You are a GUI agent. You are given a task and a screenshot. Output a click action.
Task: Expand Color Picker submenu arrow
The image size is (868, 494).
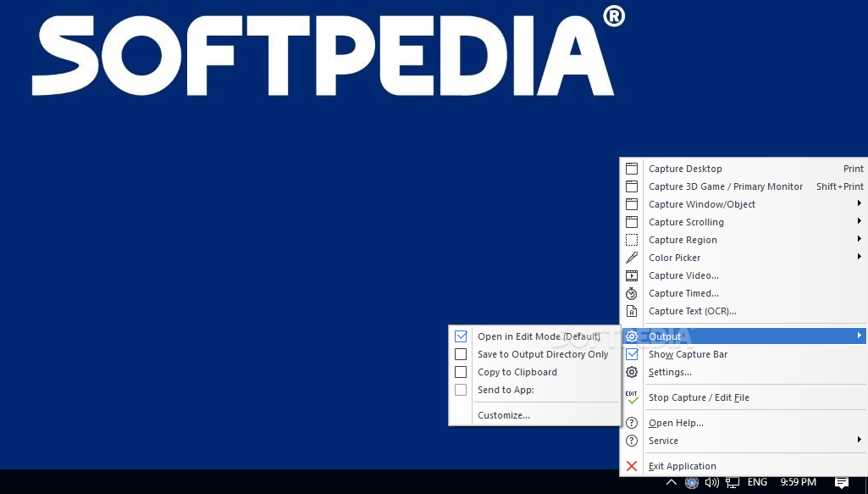point(860,257)
